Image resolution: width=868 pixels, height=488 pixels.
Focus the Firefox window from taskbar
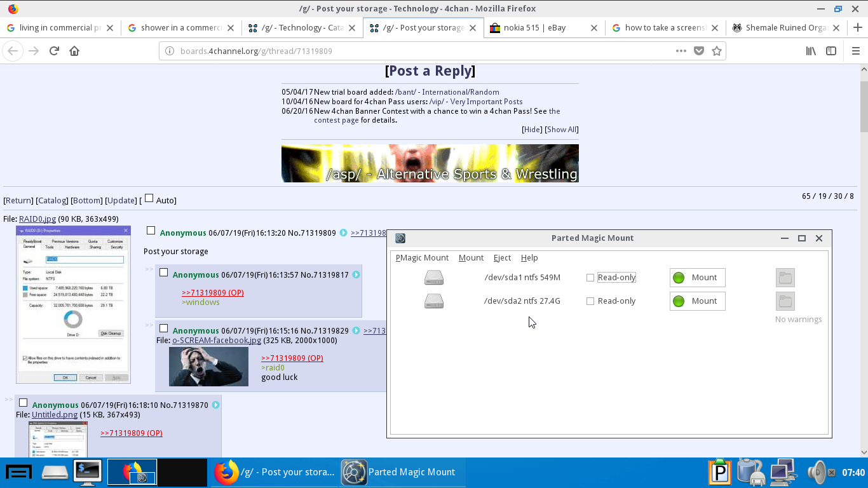(x=275, y=472)
